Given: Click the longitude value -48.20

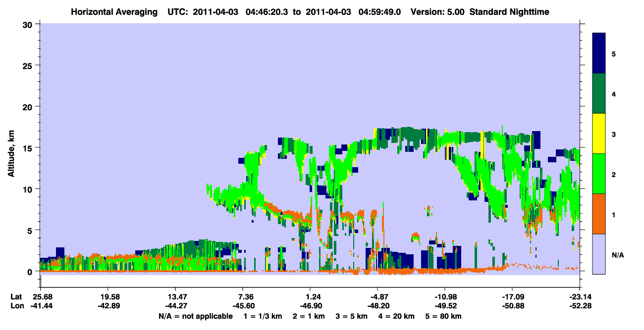Looking at the screenshot, I should pyautogui.click(x=377, y=306).
